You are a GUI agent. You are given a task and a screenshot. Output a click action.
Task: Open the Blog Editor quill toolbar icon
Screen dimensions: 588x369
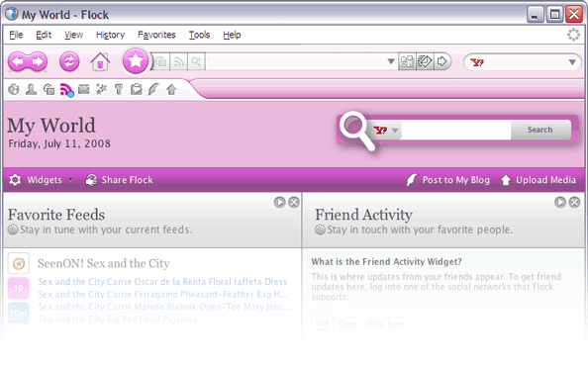click(x=153, y=90)
